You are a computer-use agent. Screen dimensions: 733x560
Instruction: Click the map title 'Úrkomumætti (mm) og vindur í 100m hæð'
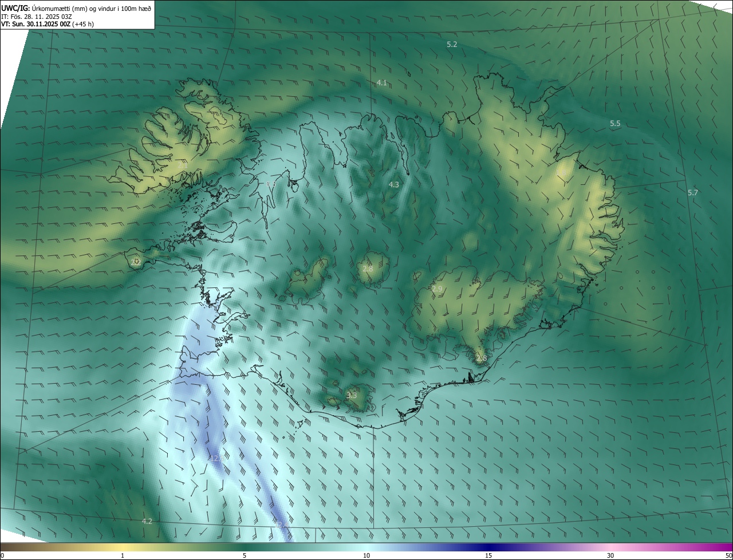click(92, 8)
